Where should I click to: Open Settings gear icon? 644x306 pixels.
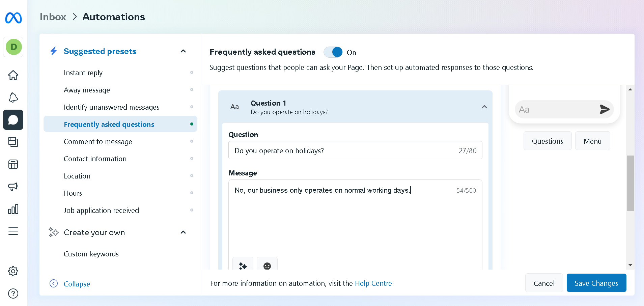(x=13, y=271)
